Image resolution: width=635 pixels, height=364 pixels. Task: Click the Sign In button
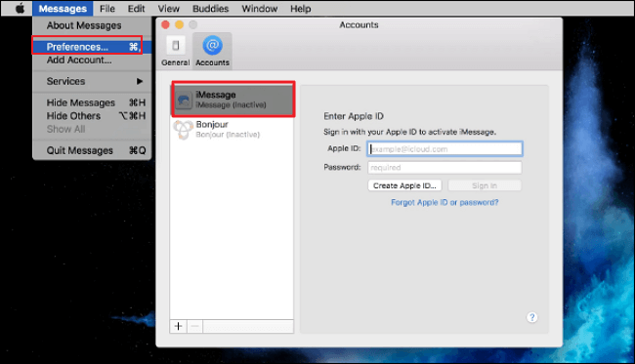point(485,185)
